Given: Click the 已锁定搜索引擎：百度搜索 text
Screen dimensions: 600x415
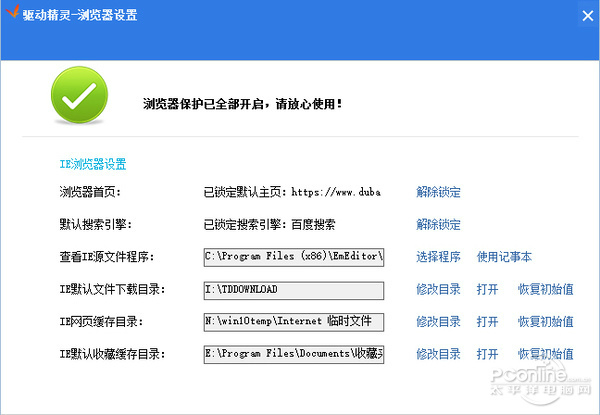Looking at the screenshot, I should coord(269,225).
